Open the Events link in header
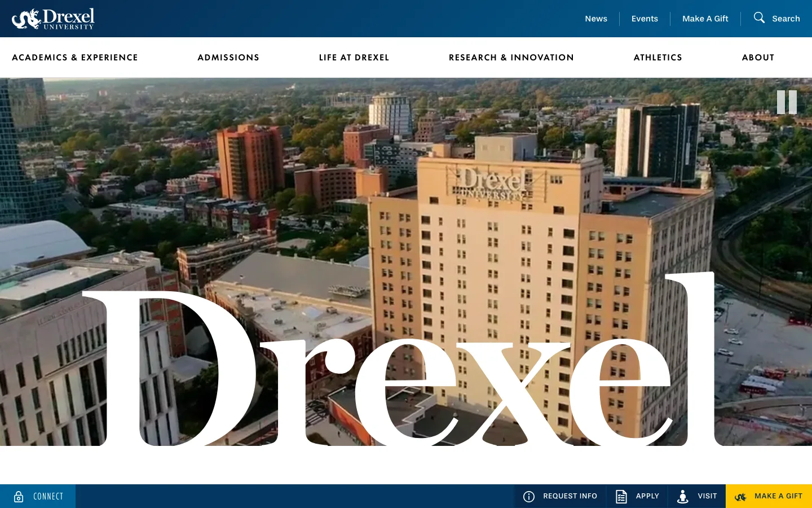 (645, 19)
